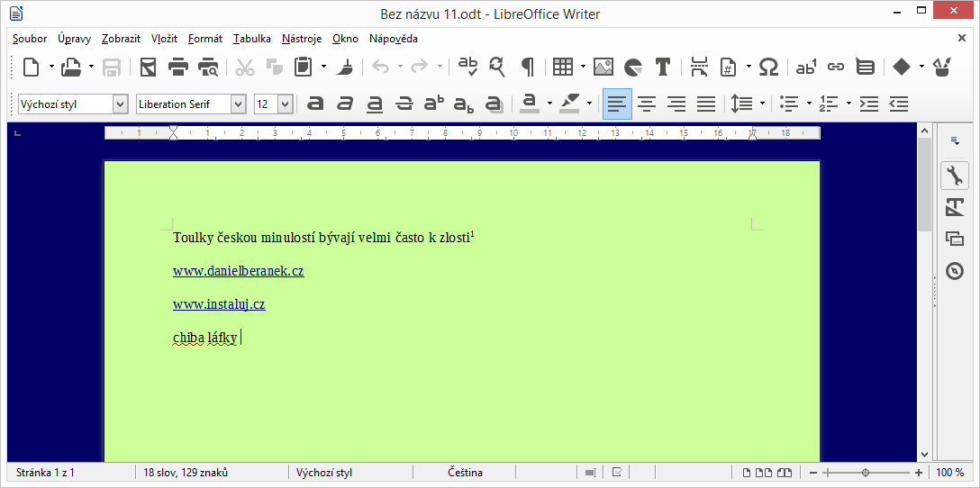
Task: Click the Undo arrow icon
Action: (380, 67)
